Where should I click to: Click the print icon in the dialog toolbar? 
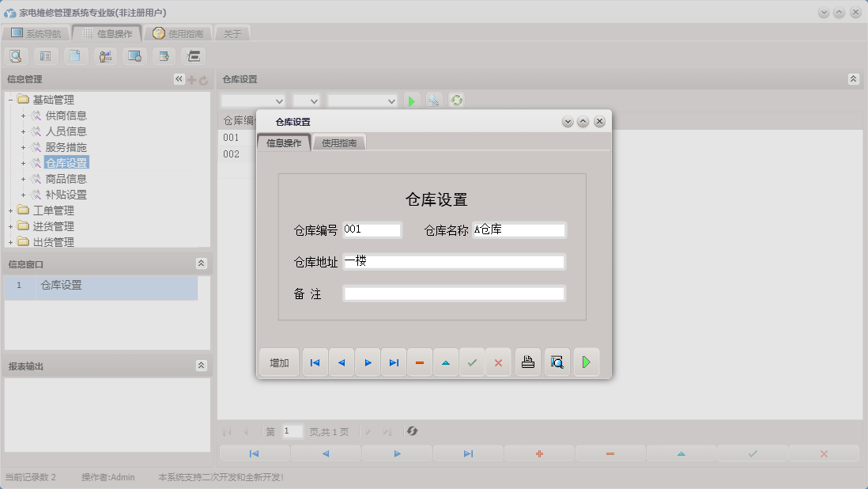528,362
